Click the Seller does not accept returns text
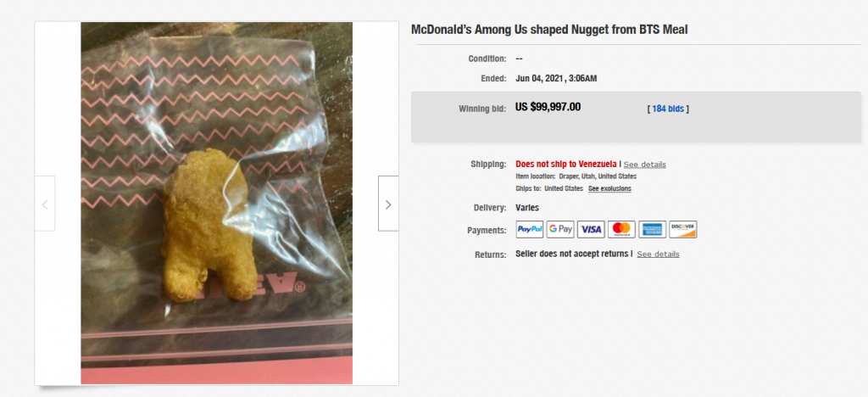Image resolution: width=868 pixels, height=397 pixels. click(x=572, y=254)
